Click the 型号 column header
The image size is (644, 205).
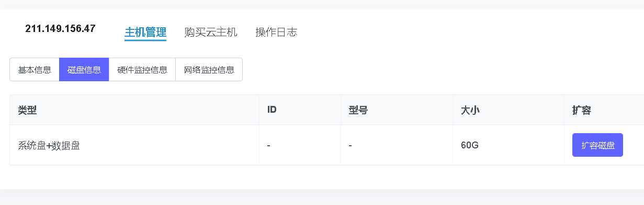tap(358, 110)
